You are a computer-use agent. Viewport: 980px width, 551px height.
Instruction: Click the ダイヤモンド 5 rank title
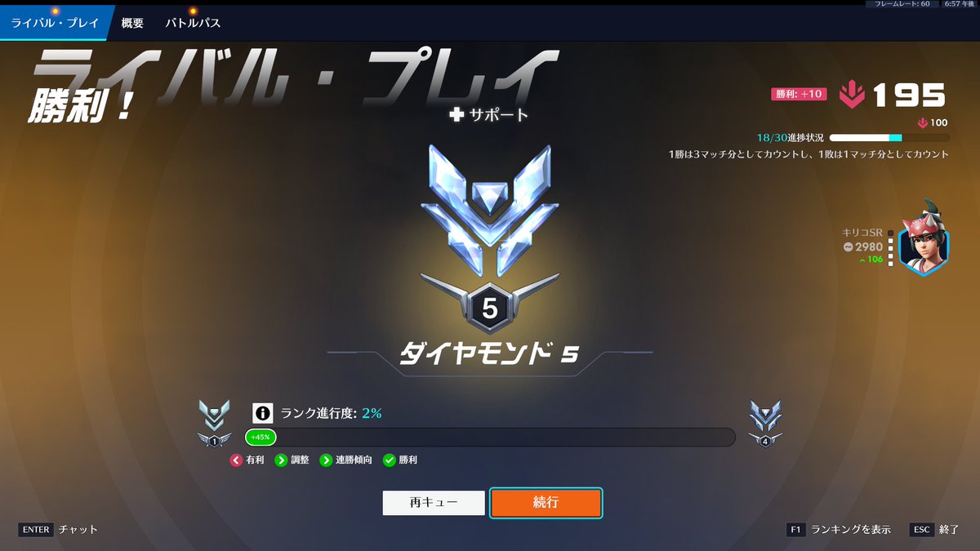point(490,354)
